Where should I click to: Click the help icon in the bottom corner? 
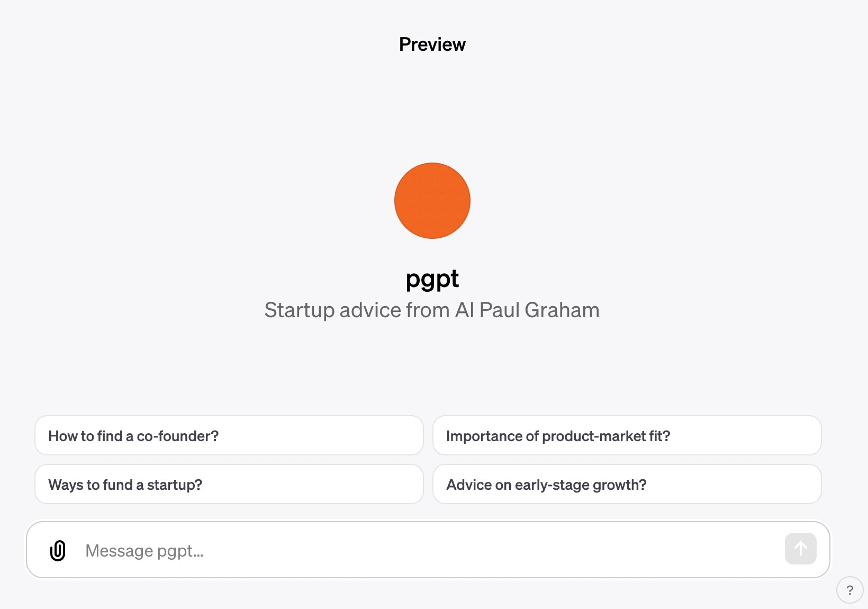pos(851,589)
